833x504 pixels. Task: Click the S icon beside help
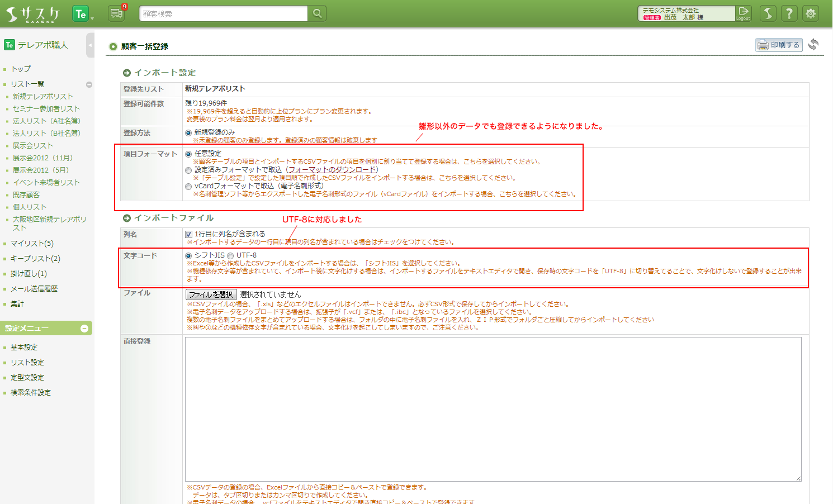[768, 13]
